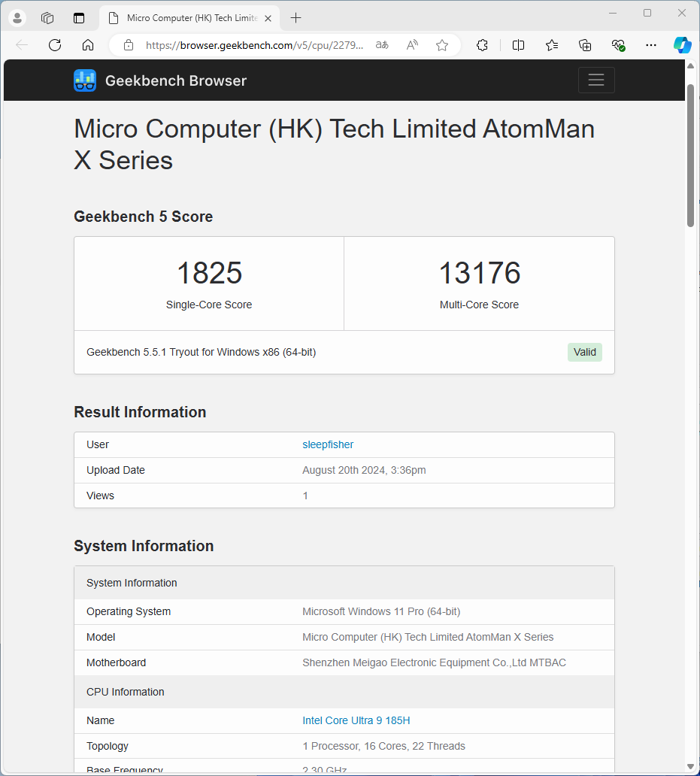Go back to the previous page
The height and width of the screenshot is (776, 700).
tap(22, 45)
